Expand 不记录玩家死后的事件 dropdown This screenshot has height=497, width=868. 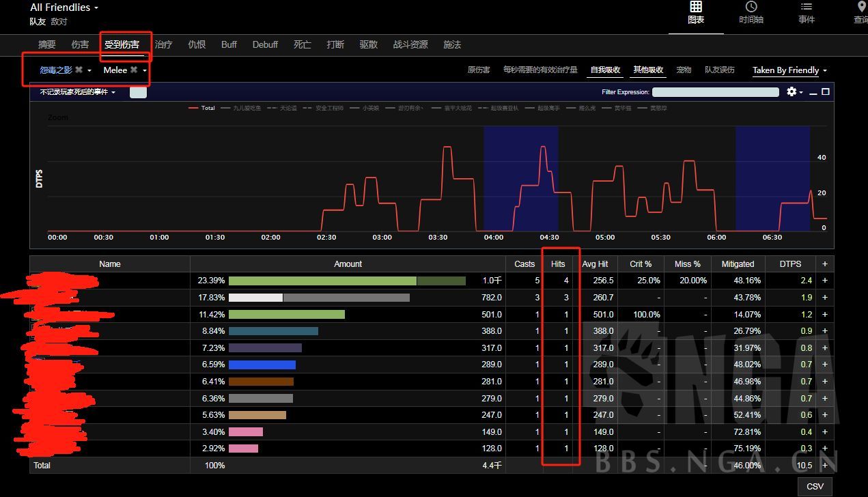pyautogui.click(x=77, y=92)
